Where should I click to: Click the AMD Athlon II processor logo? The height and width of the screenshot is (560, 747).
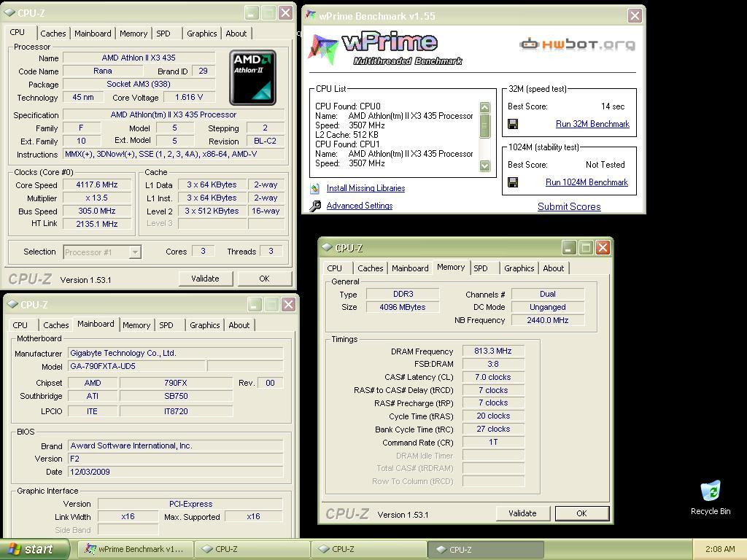point(252,77)
